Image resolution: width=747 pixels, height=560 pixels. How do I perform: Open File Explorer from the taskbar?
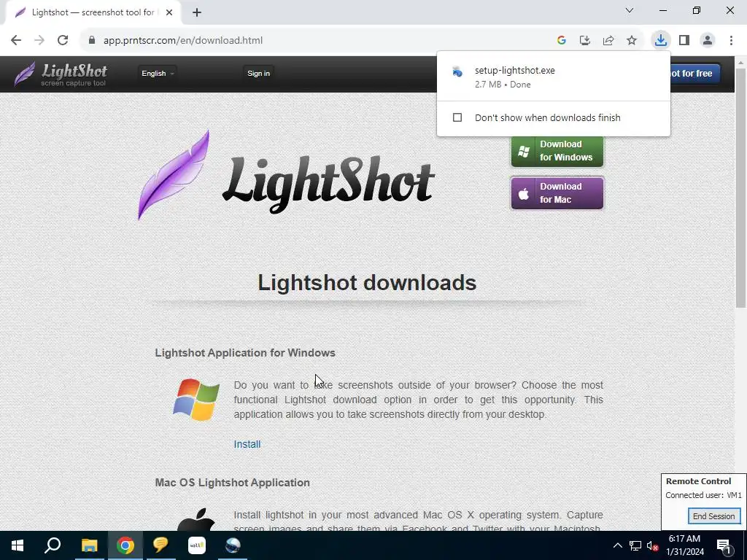tap(89, 545)
